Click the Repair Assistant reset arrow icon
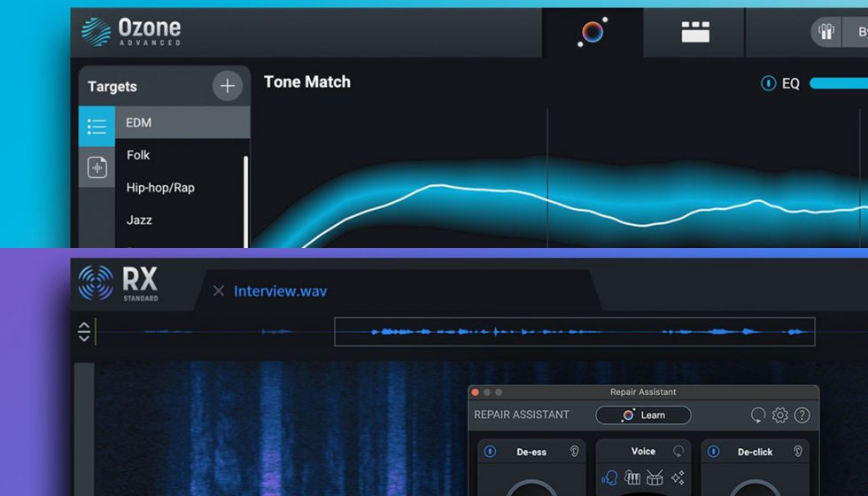868x496 pixels. tap(758, 415)
